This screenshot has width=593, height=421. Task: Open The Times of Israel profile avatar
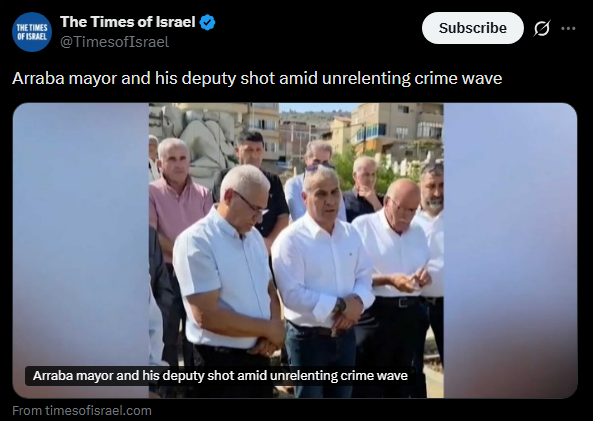point(32,32)
